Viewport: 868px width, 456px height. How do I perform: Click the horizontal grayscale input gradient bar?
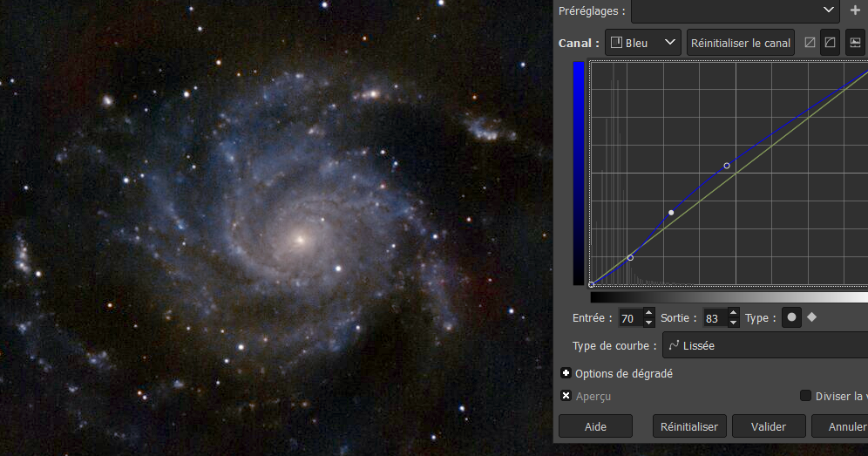pyautogui.click(x=729, y=297)
